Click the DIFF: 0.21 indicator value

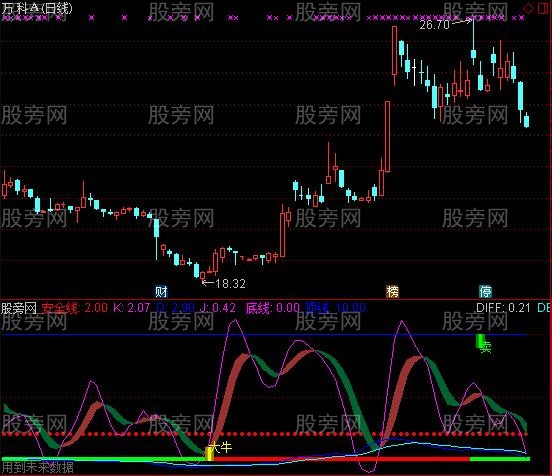pyautogui.click(x=503, y=308)
